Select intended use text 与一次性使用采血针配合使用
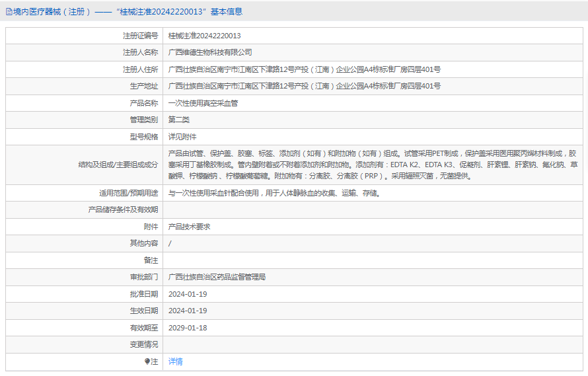 [213, 193]
